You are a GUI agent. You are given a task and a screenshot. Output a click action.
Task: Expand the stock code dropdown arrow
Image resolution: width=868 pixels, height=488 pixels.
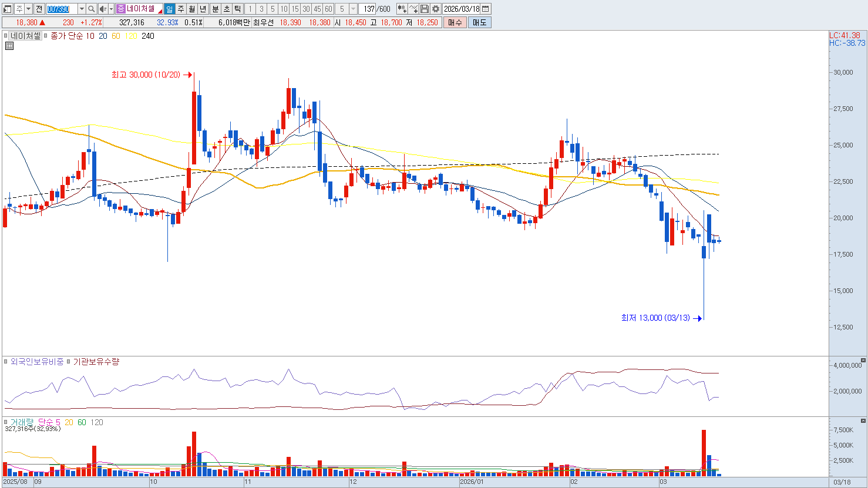82,9
